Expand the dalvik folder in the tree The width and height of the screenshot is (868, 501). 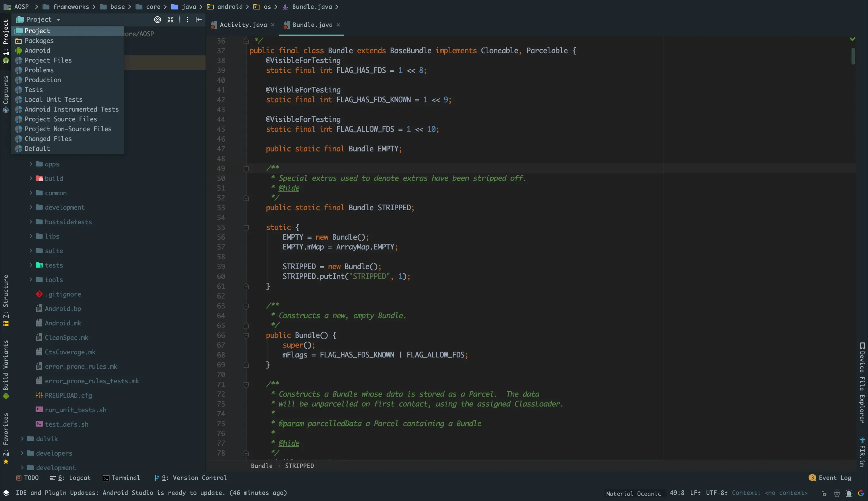pos(22,439)
